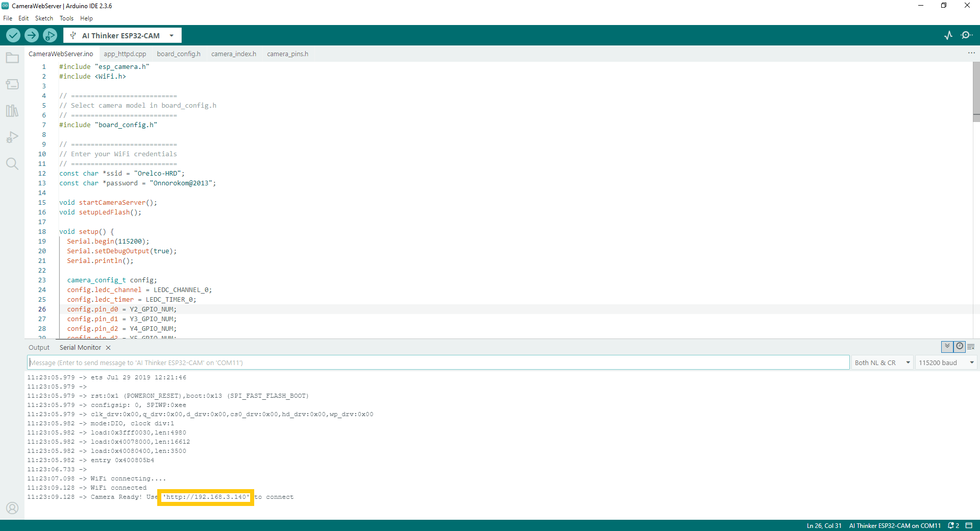Open the Boards Manager sidebar icon

[12, 84]
